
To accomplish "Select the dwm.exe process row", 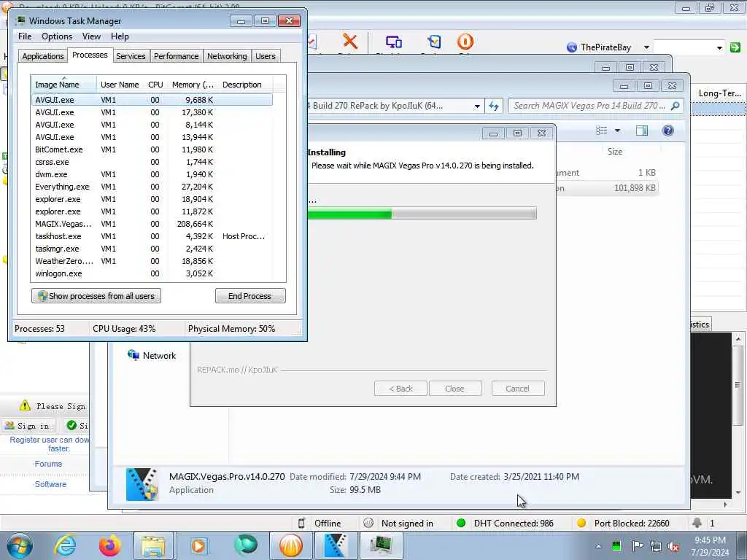I will [x=152, y=174].
